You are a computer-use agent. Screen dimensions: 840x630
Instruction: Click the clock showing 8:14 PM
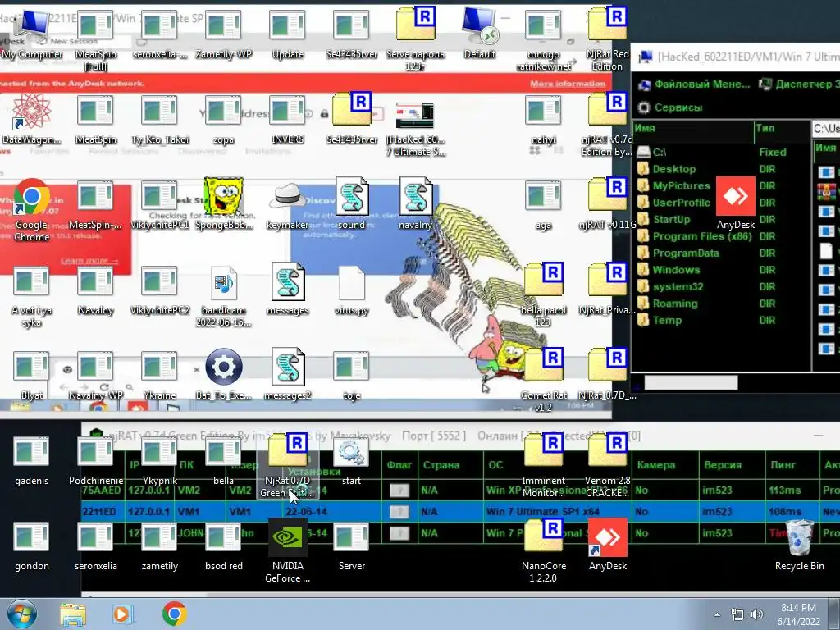click(798, 608)
